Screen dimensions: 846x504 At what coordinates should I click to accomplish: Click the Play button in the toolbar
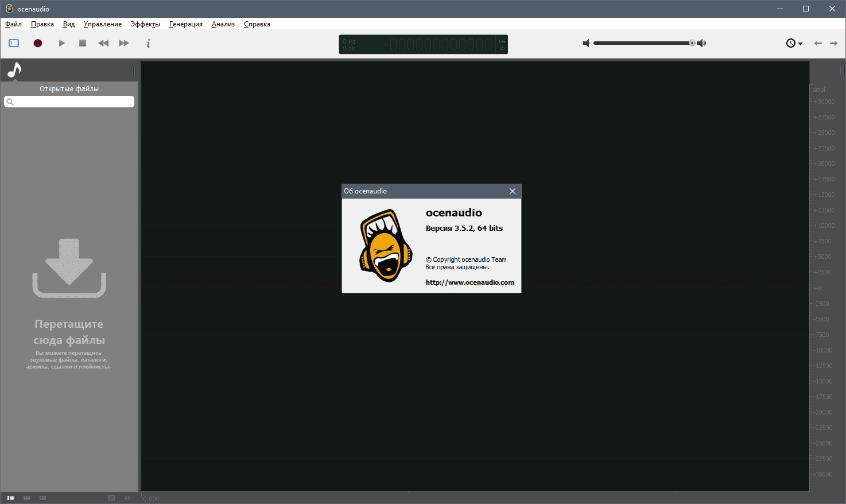click(x=61, y=43)
